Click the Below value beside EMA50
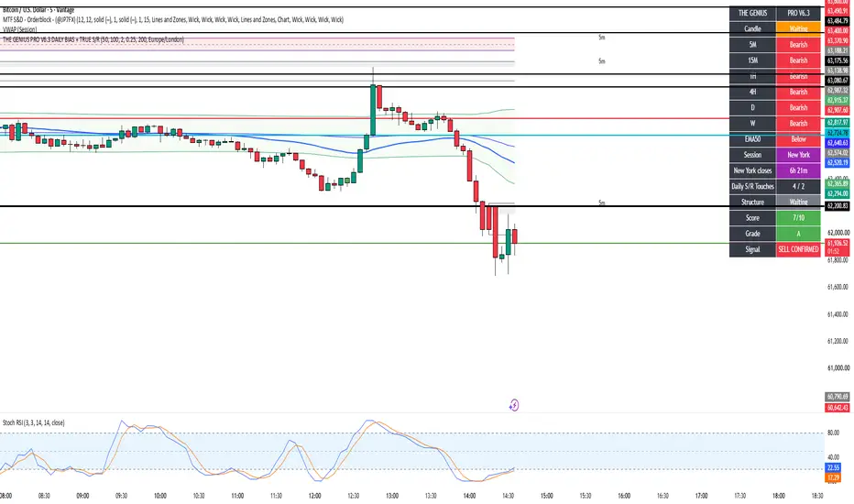 click(x=798, y=139)
